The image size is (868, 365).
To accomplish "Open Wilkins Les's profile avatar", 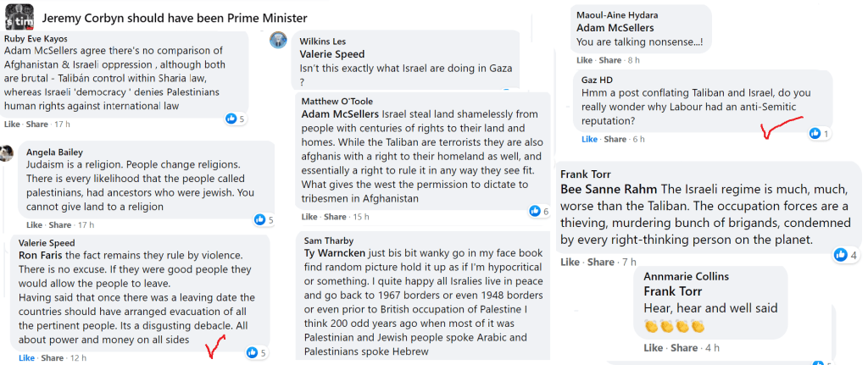I will 278,40.
